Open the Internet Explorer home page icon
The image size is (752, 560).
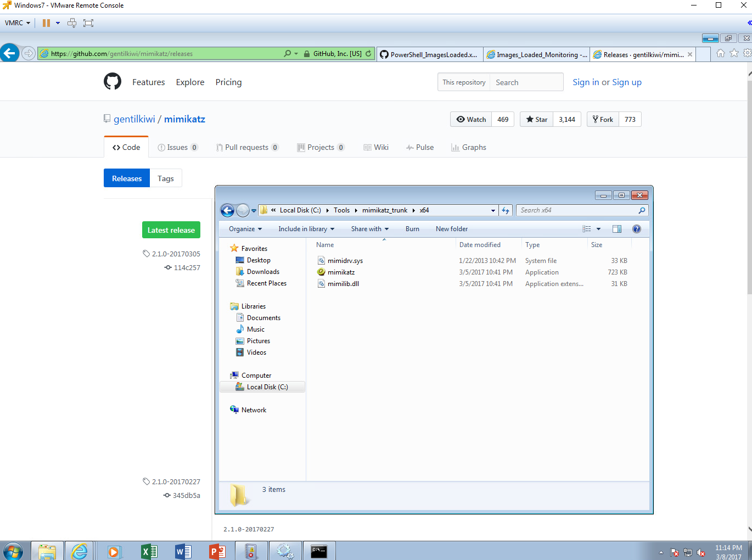(721, 53)
